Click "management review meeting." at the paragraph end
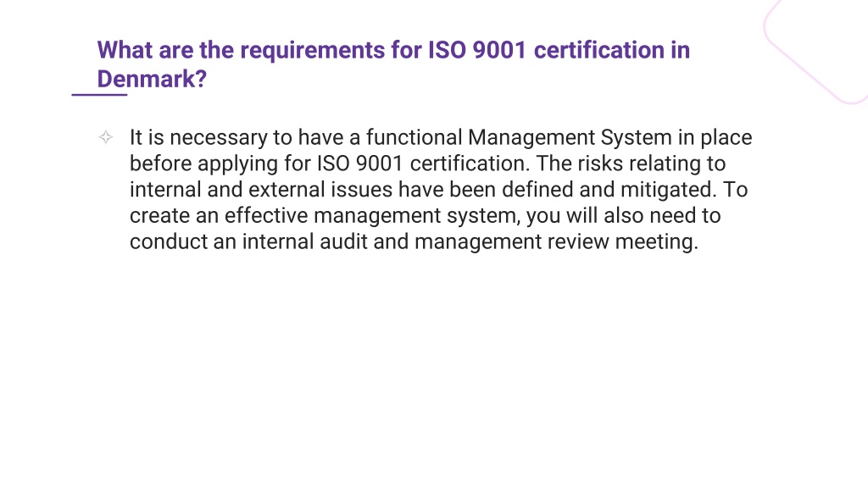The width and height of the screenshot is (868, 488). click(x=556, y=242)
